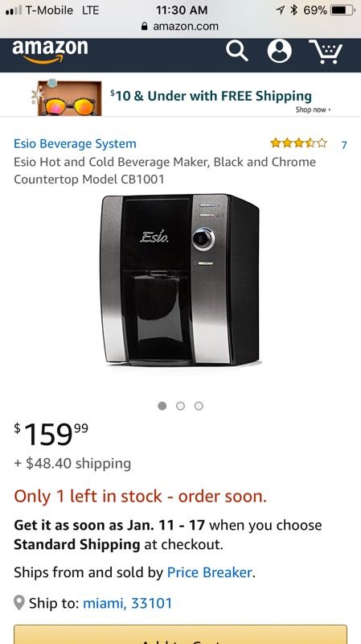Select the first image carousel dot
Screen dimensions: 361x644
[162, 406]
